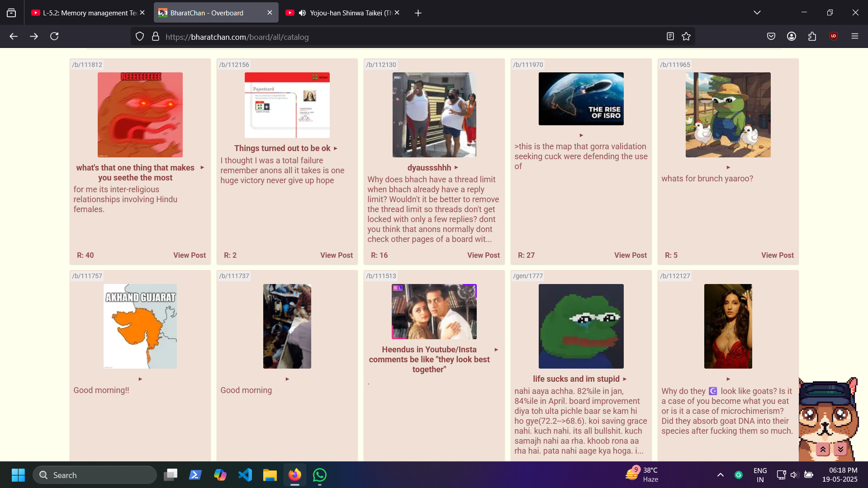
Task: Click the /b/111812 post ID label
Action: tap(87, 65)
